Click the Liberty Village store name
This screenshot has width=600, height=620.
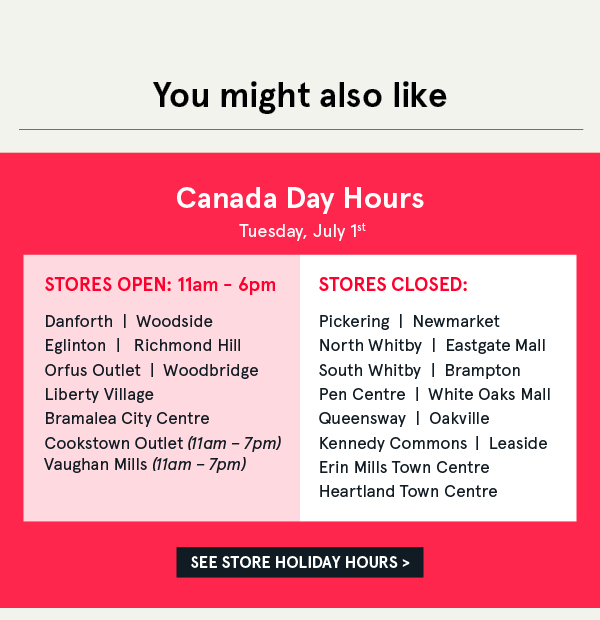(99, 394)
